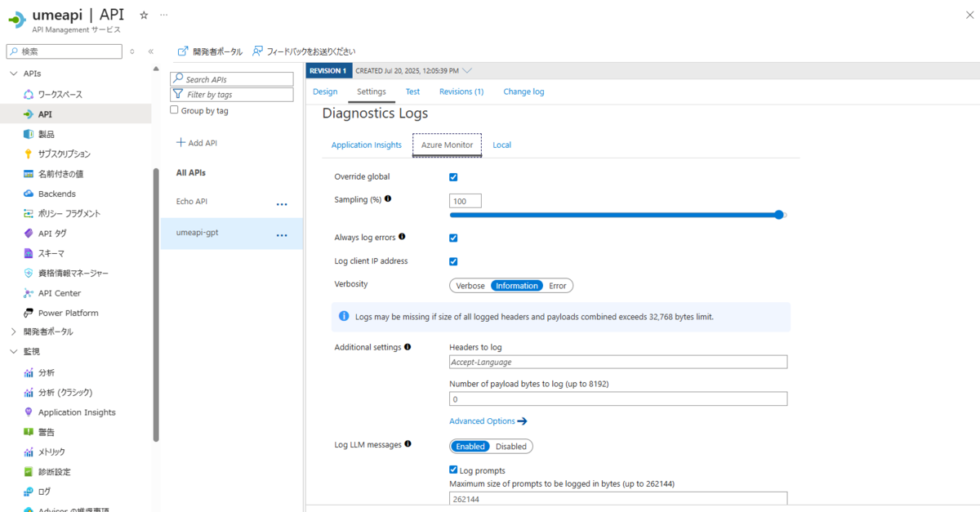Viewport: 980px width, 512px height.
Task: Click the workspace (ワークスペース) sidebar icon
Action: coord(29,95)
